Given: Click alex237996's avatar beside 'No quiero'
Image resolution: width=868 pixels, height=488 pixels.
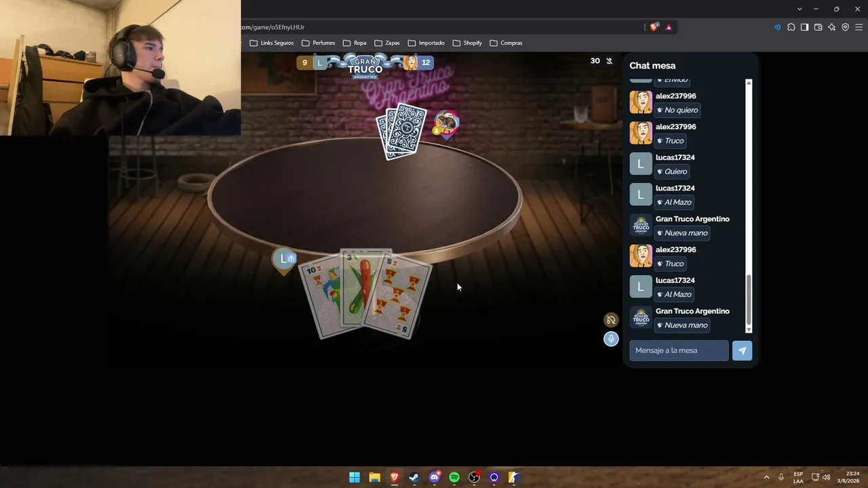Looking at the screenshot, I should [641, 102].
